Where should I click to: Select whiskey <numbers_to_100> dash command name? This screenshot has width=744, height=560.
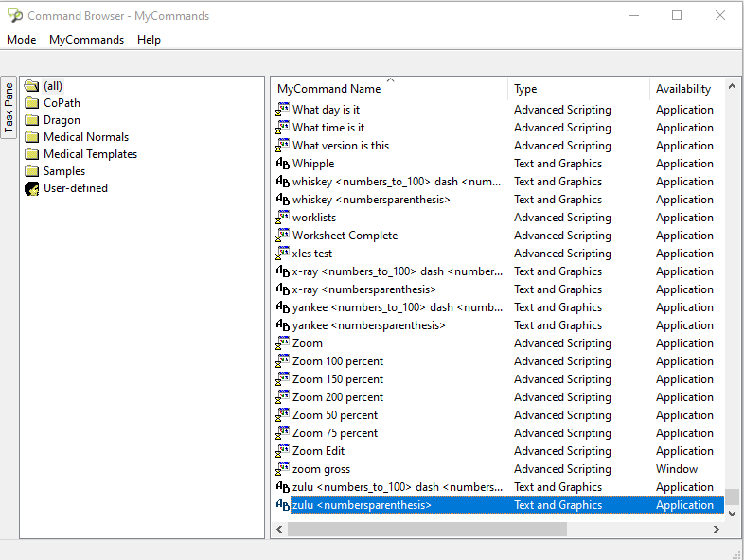click(x=397, y=182)
